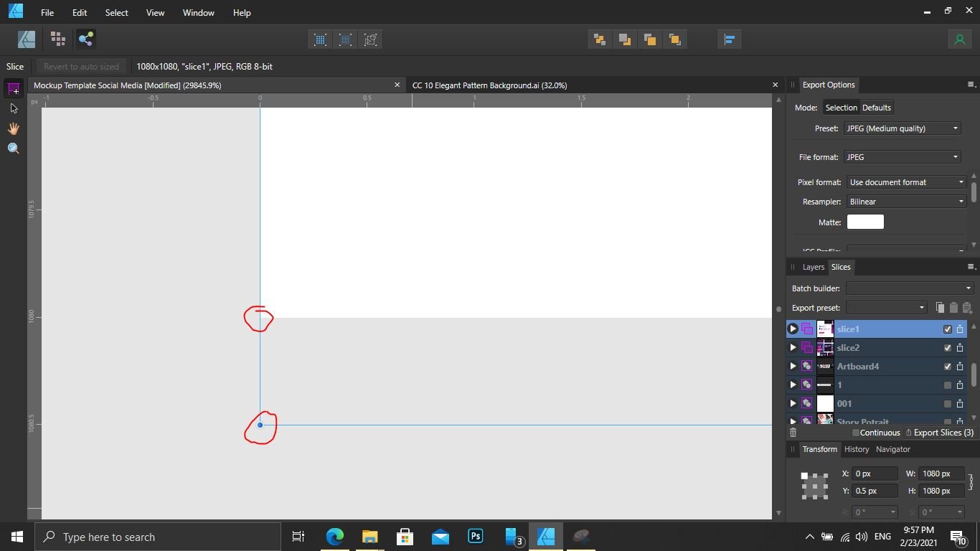The height and width of the screenshot is (551, 980).
Task: Select the Slice Tool in tools panel
Action: click(x=13, y=89)
